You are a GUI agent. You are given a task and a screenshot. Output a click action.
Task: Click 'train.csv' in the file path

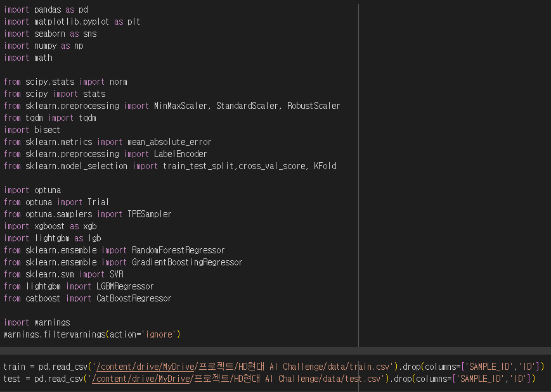[x=369, y=367]
